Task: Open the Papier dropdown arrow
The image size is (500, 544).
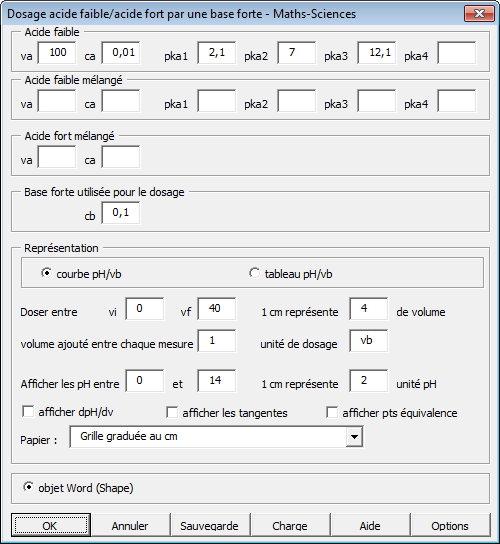Action: 354,436
